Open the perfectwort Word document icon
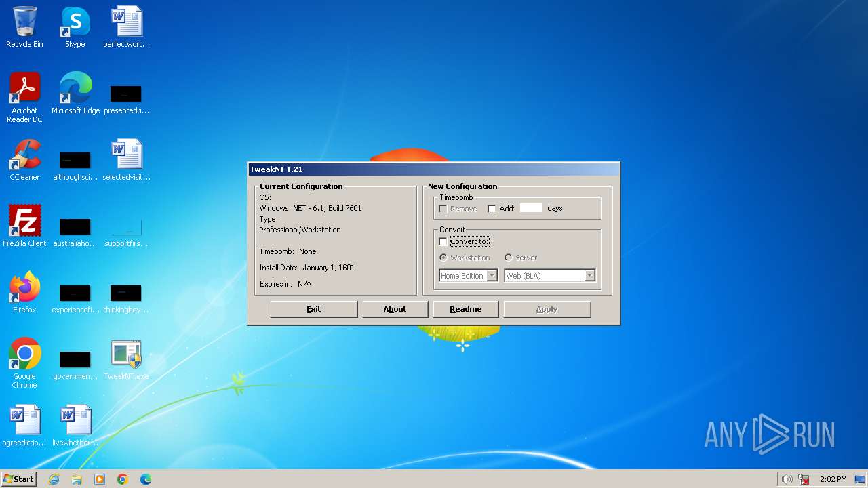Screen dimensions: 868x488 tap(126, 27)
